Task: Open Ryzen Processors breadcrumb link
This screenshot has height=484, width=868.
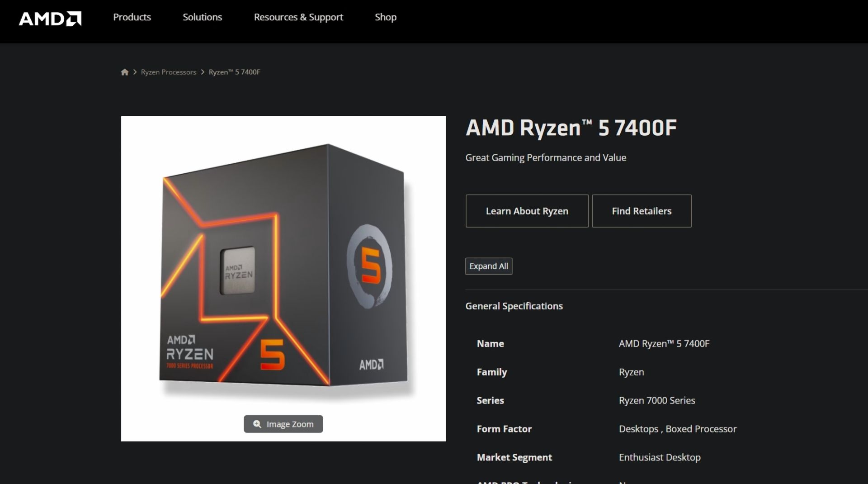Action: pos(169,72)
